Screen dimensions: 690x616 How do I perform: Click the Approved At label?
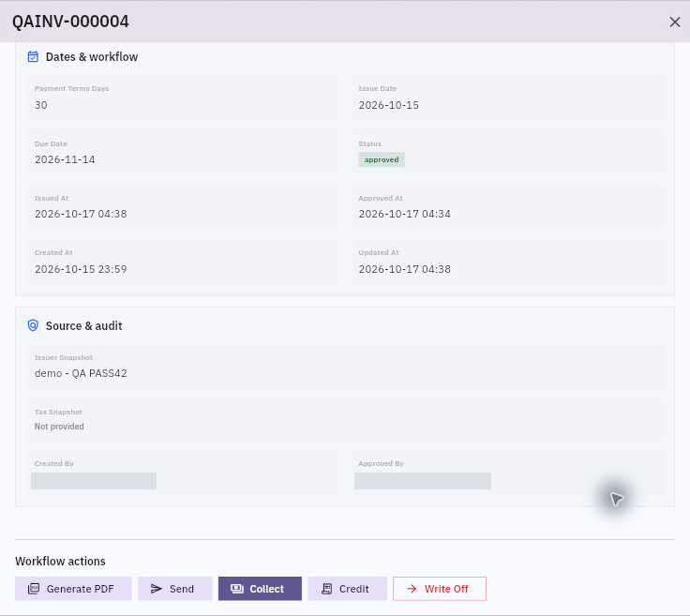381,199
